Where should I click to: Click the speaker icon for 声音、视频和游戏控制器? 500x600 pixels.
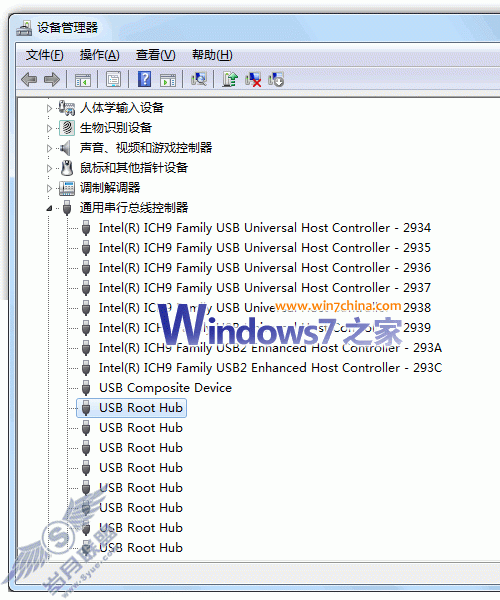click(66, 148)
